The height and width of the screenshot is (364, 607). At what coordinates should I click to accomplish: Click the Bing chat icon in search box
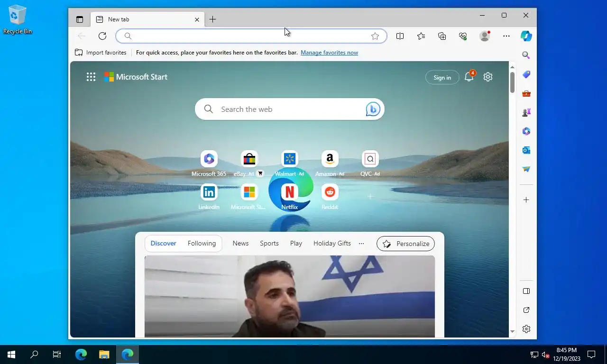coord(373,109)
